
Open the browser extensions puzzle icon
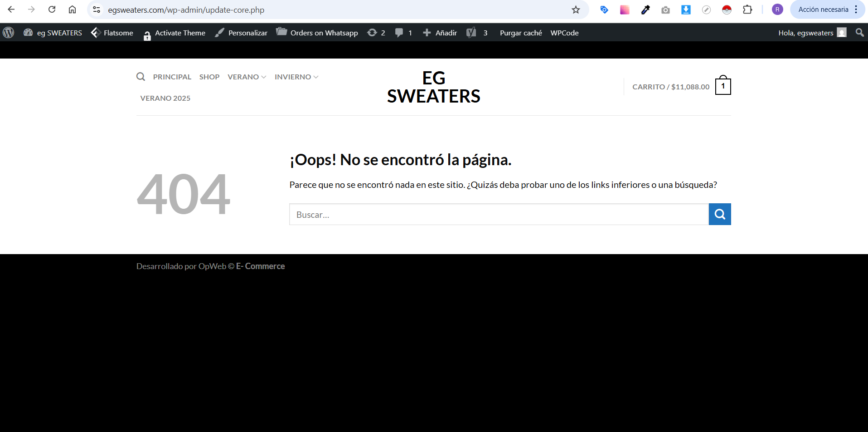click(x=747, y=10)
